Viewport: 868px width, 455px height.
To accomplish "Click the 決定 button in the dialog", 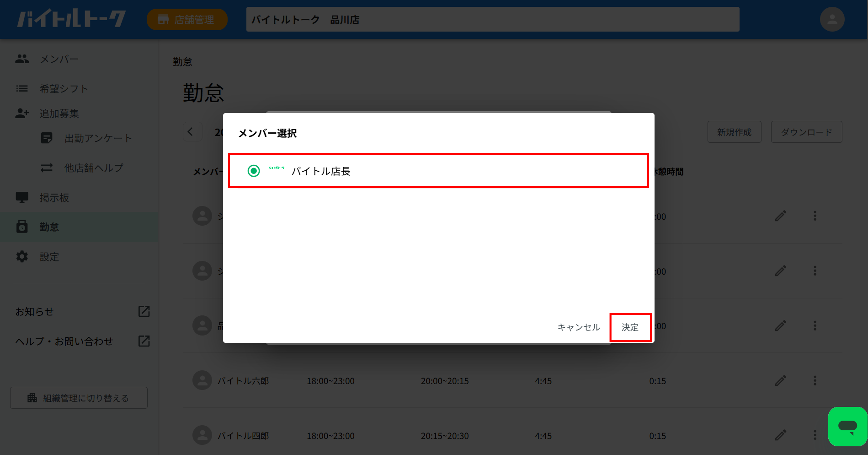I will point(630,327).
